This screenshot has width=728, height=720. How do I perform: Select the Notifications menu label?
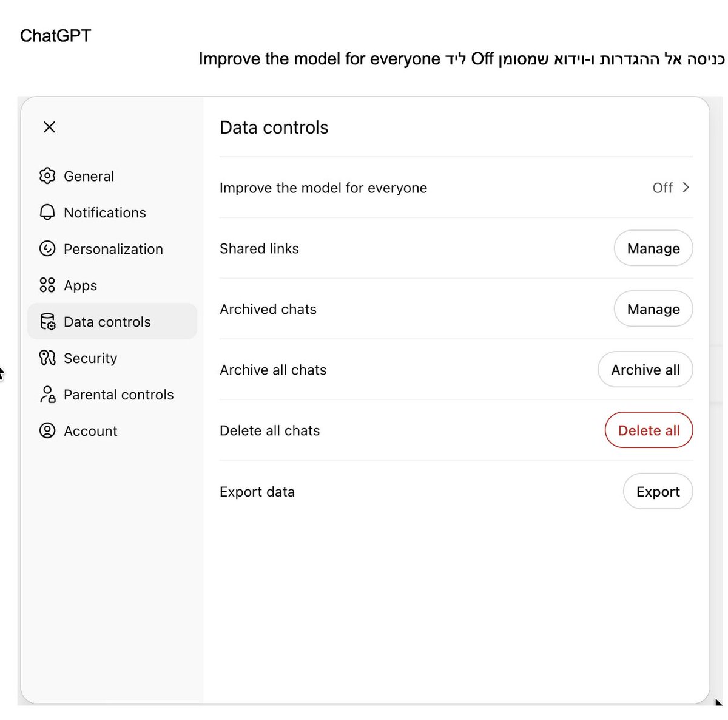[x=105, y=212]
